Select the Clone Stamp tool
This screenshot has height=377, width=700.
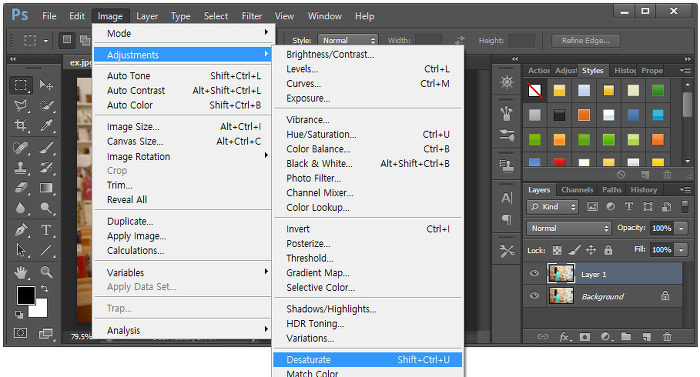point(21,168)
